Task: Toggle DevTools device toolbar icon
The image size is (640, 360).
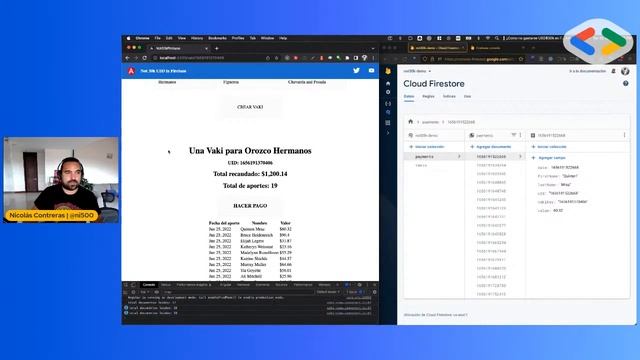Action: pos(133,285)
